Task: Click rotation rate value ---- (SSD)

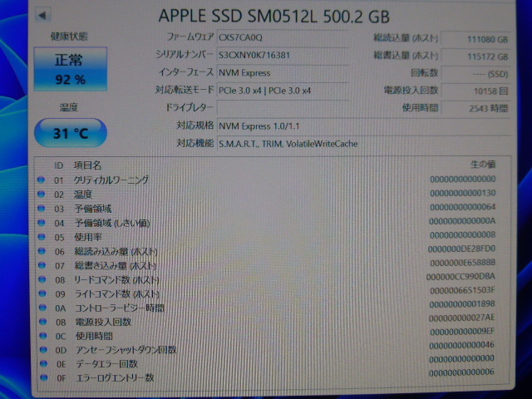Action: coord(475,74)
